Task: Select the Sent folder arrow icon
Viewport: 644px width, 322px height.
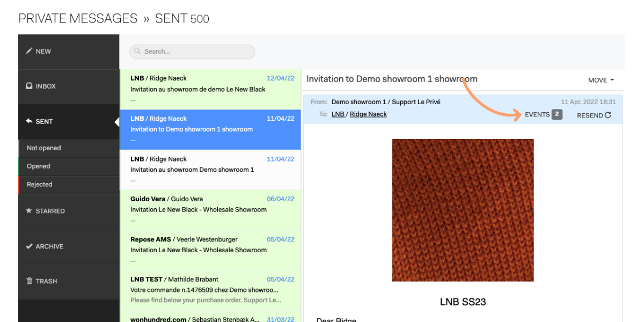Action: pos(29,121)
